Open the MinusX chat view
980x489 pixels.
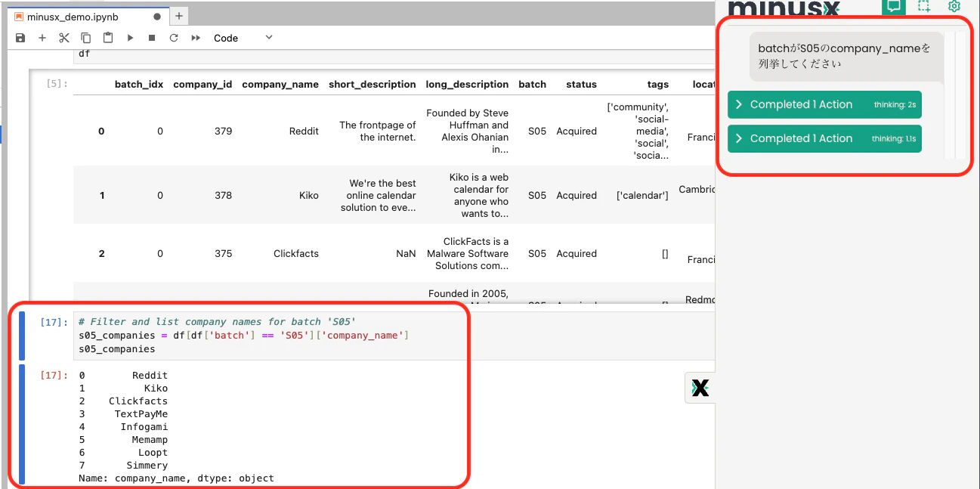[894, 6]
